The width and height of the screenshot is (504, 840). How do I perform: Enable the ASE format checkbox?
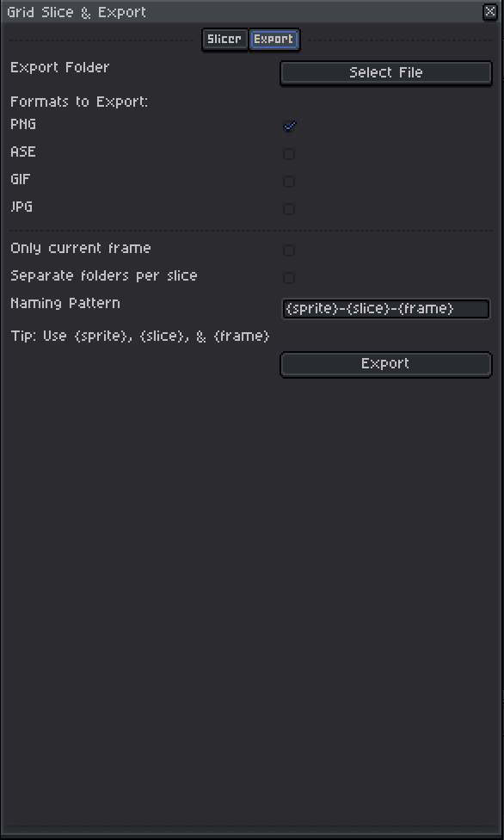289,154
